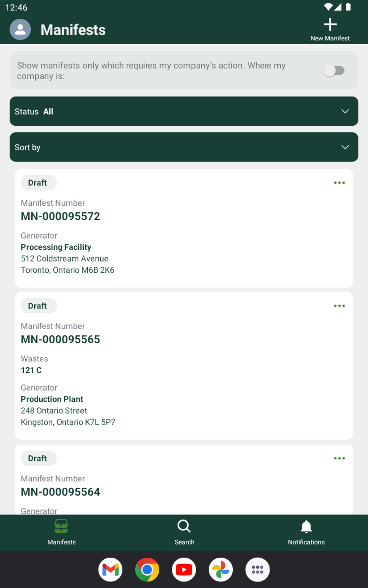
Task: Open the user profile avatar icon
Action: tap(20, 30)
